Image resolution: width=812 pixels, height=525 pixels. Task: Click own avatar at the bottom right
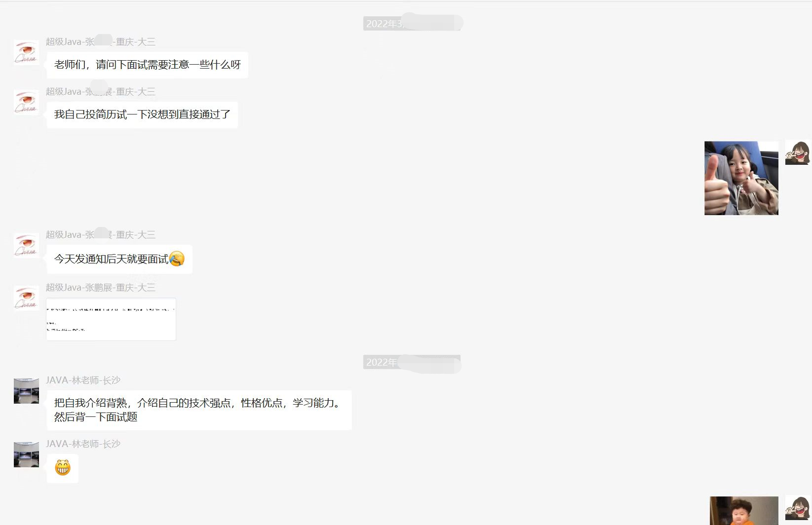coord(798,508)
